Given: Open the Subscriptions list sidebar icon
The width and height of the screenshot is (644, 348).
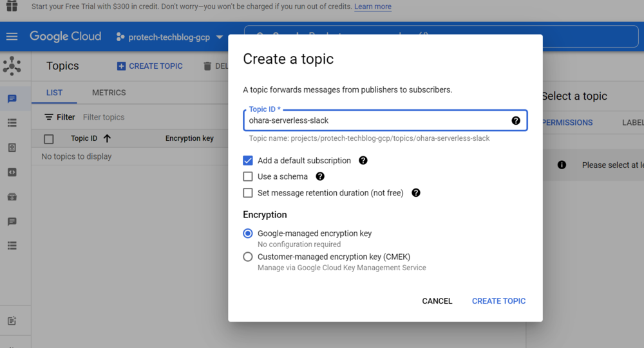Looking at the screenshot, I should pos(12,123).
